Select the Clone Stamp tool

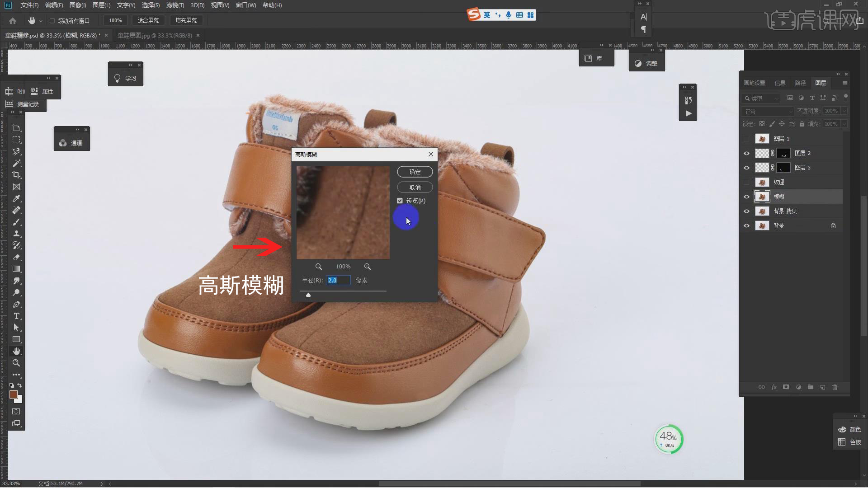[16, 234]
